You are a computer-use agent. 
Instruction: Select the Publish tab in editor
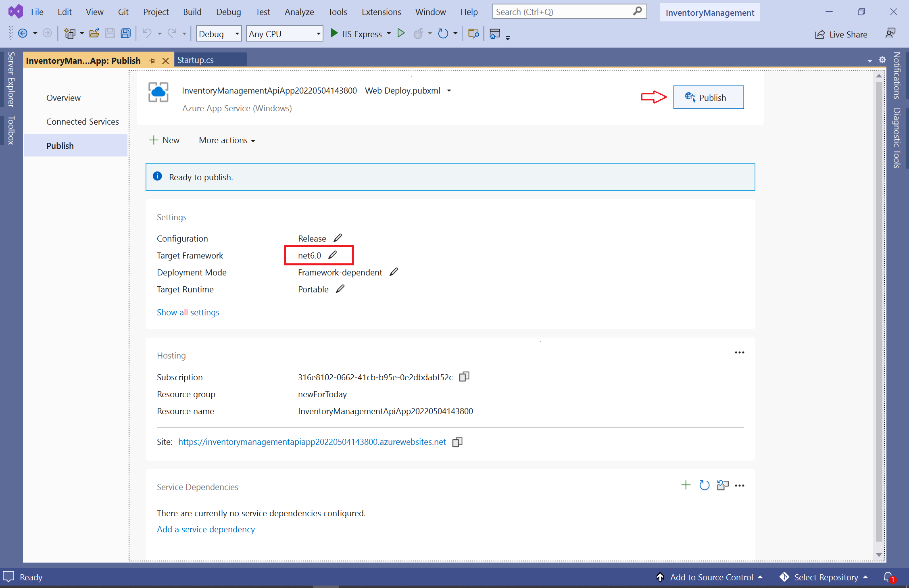pos(84,60)
